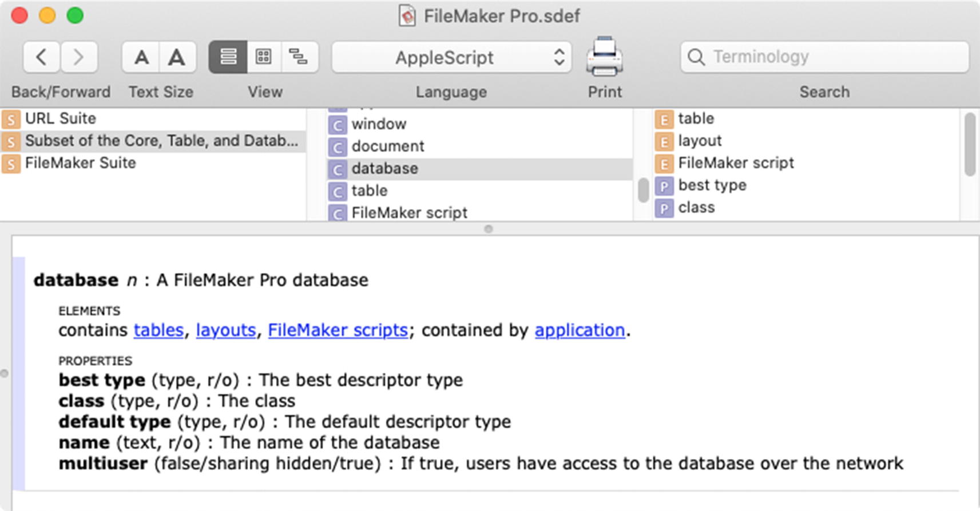The image size is (980, 511).
Task: Click the E icon beside table
Action: tap(664, 119)
